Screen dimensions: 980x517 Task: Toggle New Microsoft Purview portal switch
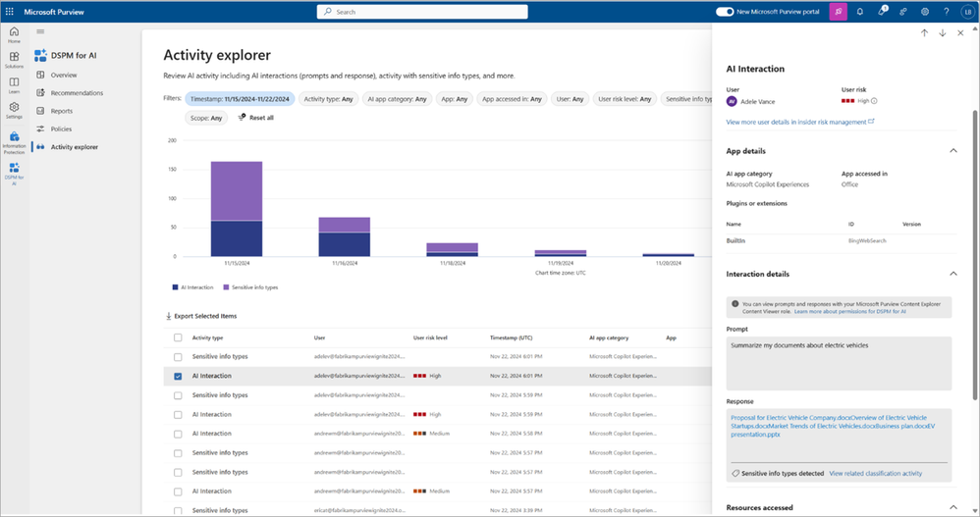tap(725, 11)
